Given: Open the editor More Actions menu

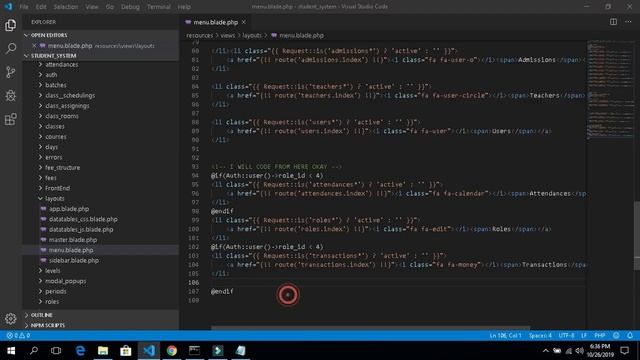Looking at the screenshot, I should click(628, 22).
